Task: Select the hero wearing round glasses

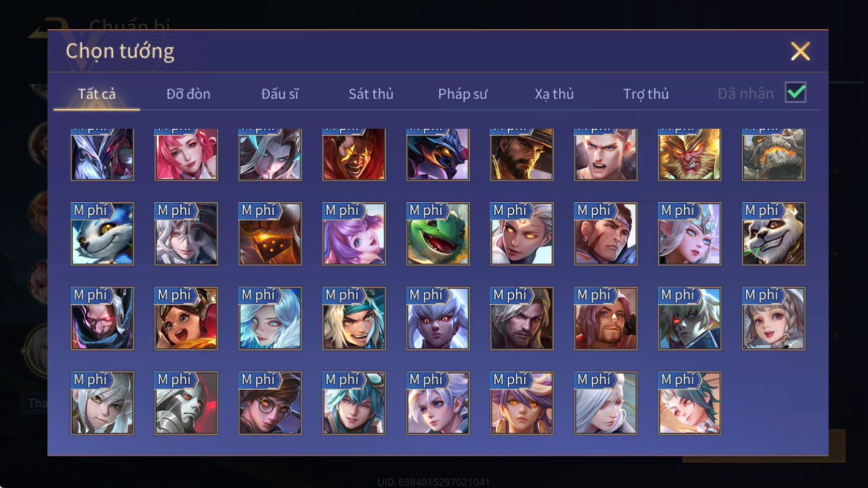Action: pyautogui.click(x=270, y=403)
